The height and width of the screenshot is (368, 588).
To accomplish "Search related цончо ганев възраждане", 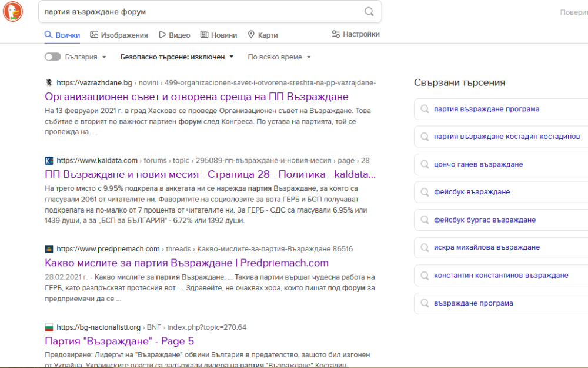I will coord(478,164).
